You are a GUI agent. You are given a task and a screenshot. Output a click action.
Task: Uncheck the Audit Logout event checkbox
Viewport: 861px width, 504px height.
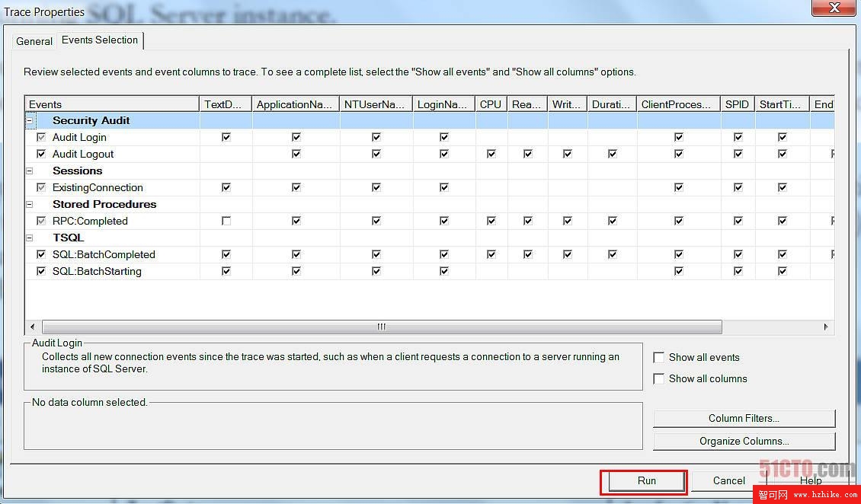point(41,154)
